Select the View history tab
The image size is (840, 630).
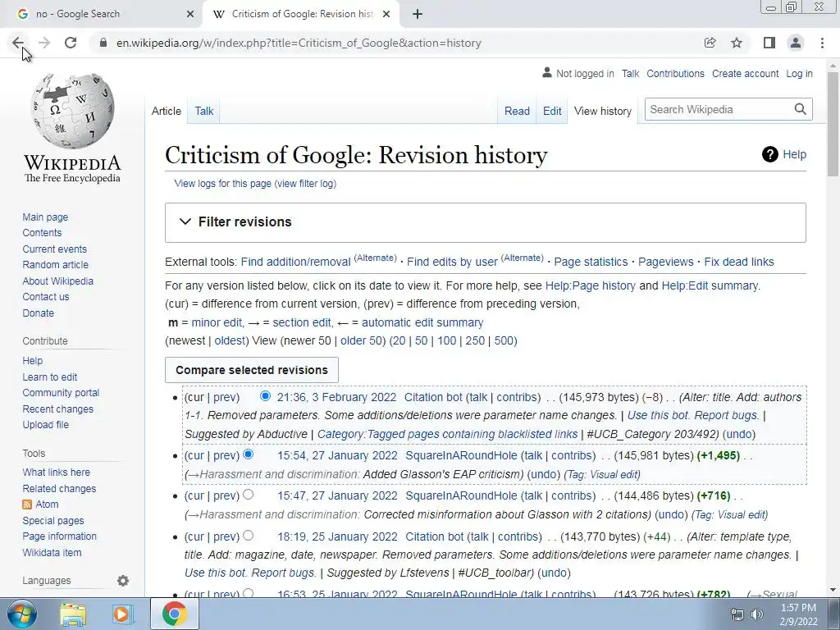tap(603, 111)
